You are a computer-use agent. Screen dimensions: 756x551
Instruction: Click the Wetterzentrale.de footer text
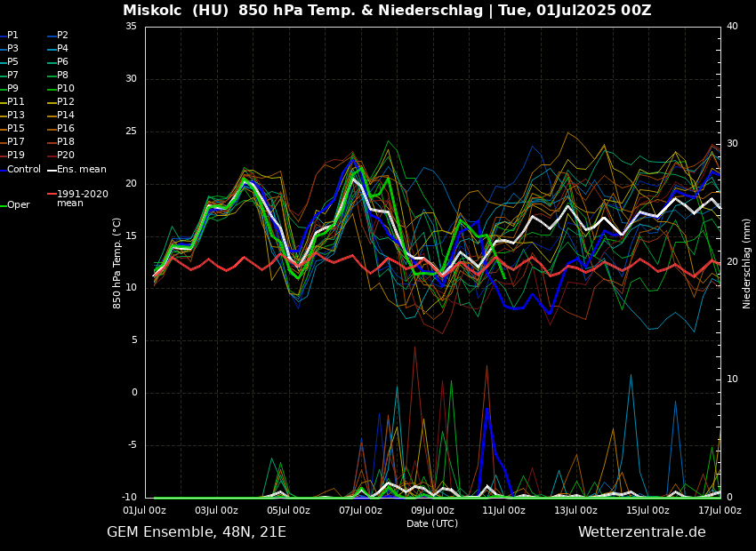(641, 532)
